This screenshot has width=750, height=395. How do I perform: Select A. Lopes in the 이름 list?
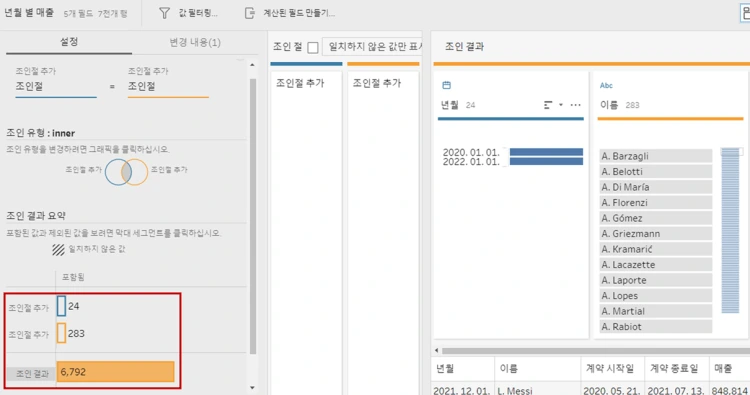[656, 296]
